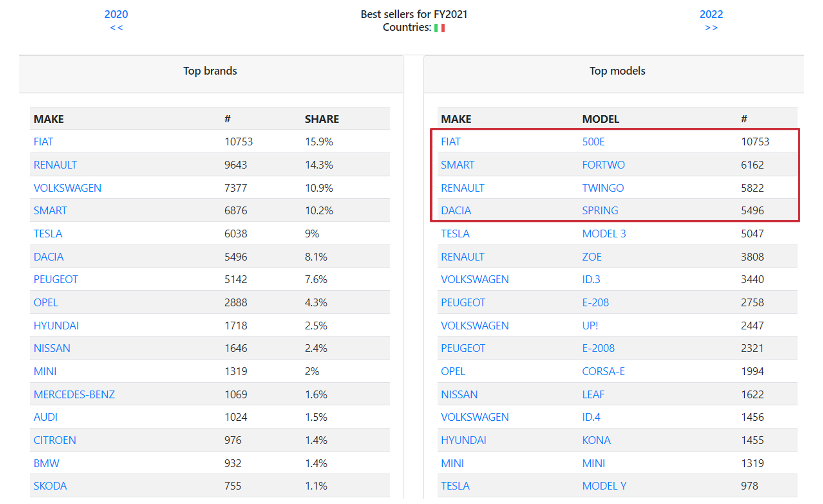Open FIAT in Top brands table
This screenshot has height=504, width=823.
coord(43,142)
